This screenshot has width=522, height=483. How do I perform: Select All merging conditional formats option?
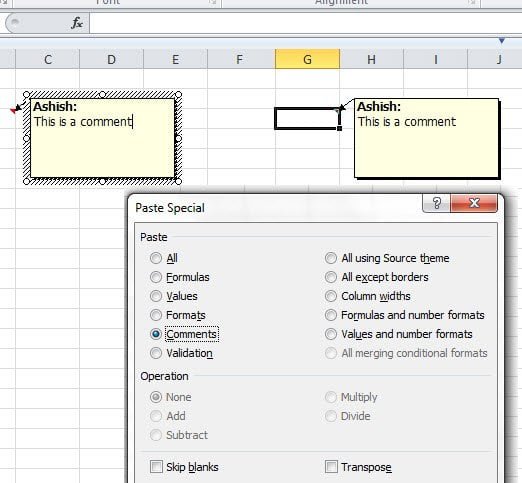(x=406, y=353)
